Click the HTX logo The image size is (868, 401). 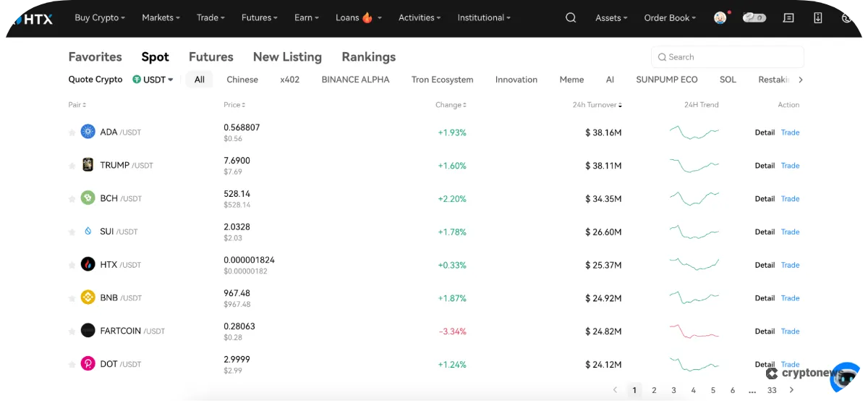pos(33,19)
